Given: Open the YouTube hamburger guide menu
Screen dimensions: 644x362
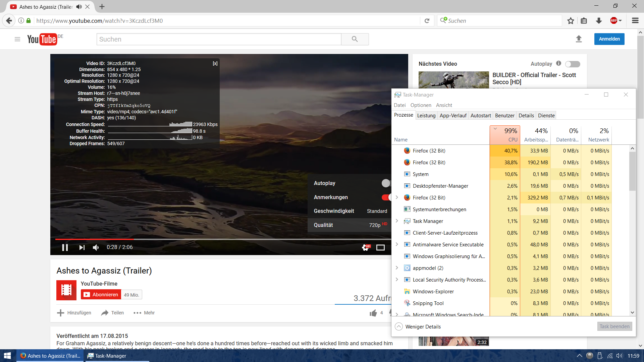Looking at the screenshot, I should [17, 39].
